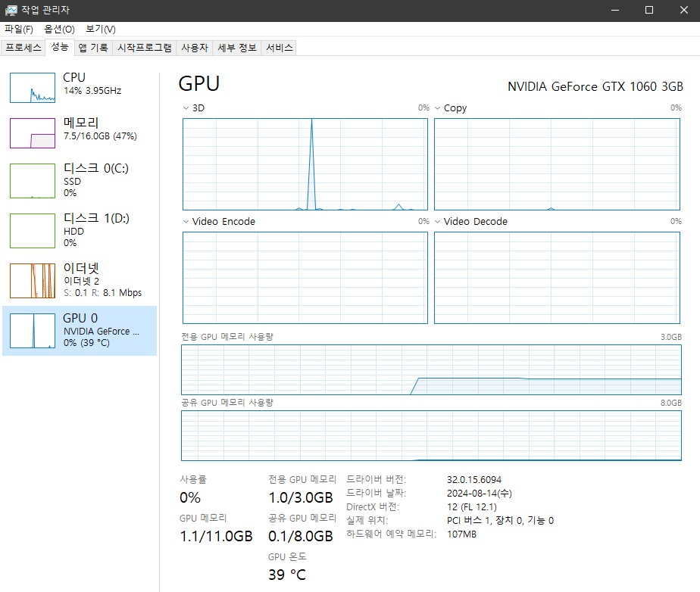Screen dimensions: 700x592
Task: Click the NVIDIA GeForce GTX 1060 3GB title
Action: coord(595,86)
